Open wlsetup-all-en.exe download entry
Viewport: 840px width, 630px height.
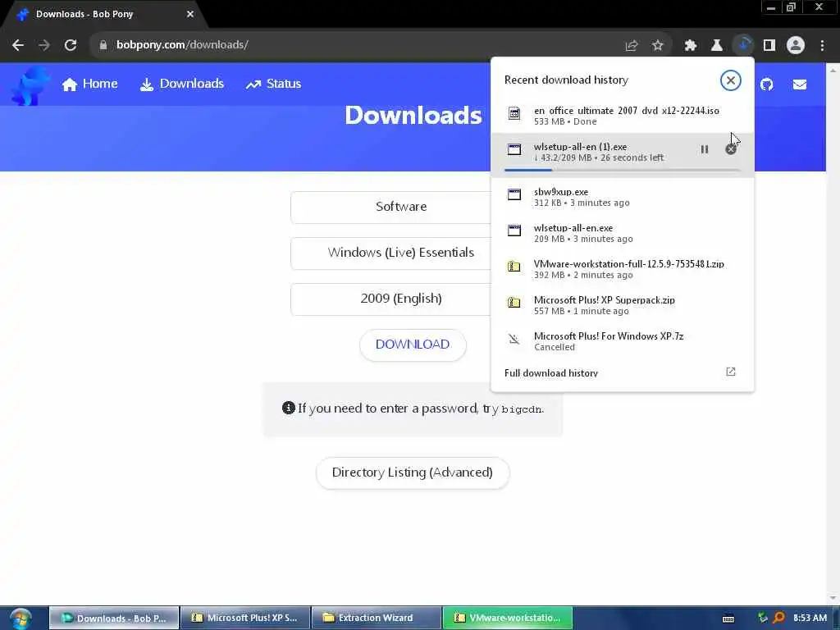(x=622, y=233)
